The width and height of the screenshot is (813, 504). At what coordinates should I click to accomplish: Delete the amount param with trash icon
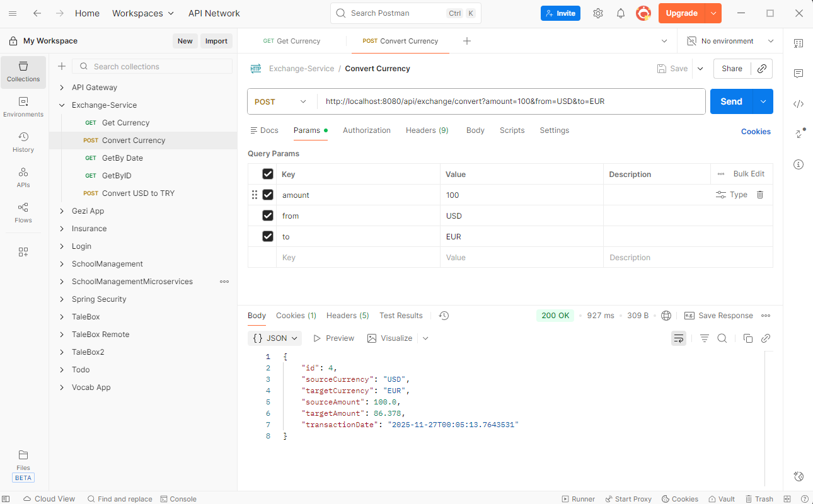point(760,195)
